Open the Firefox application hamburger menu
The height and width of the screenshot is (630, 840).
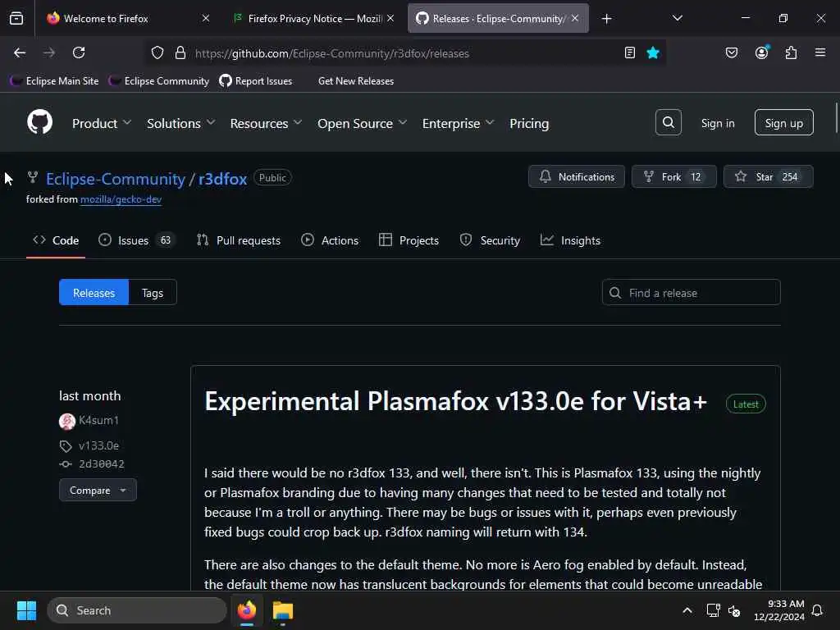(x=820, y=52)
